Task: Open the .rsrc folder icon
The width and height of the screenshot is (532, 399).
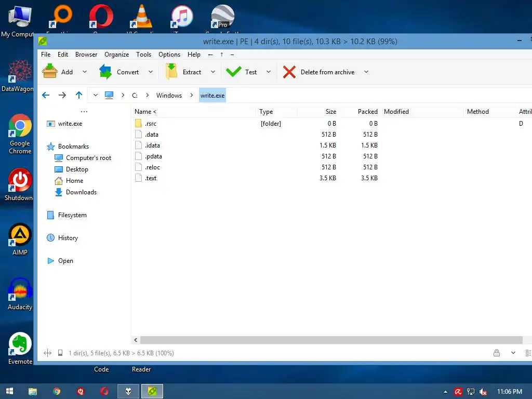Action: [138, 123]
